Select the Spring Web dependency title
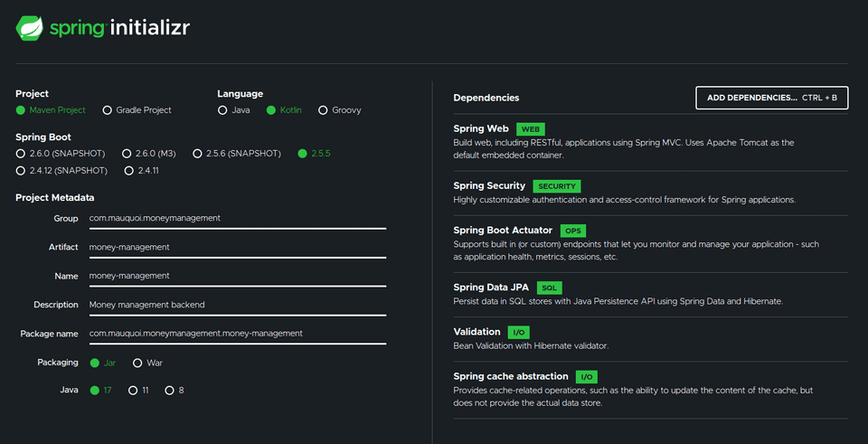The height and width of the screenshot is (444, 868). tap(480, 128)
